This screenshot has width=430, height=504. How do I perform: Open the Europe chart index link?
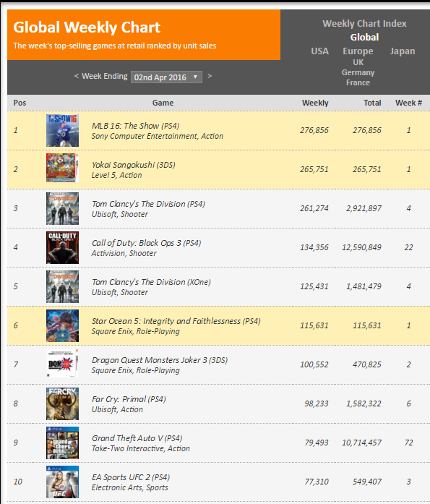coord(358,51)
